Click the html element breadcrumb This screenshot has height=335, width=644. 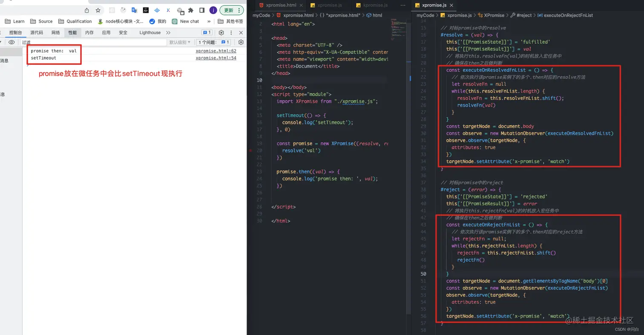(x=374, y=15)
